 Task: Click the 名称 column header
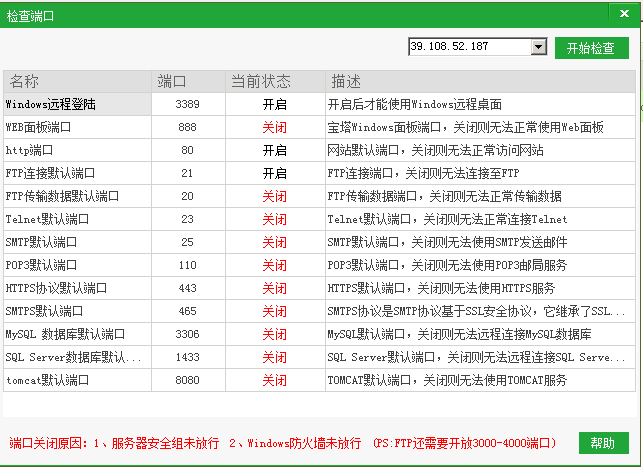point(78,81)
